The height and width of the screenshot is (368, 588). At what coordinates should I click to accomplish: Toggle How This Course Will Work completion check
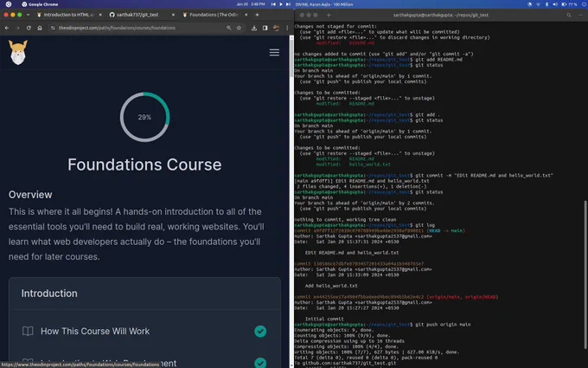[x=260, y=331]
